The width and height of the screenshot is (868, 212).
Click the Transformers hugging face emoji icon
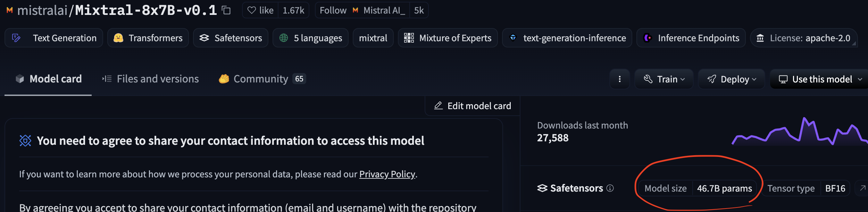[118, 38]
